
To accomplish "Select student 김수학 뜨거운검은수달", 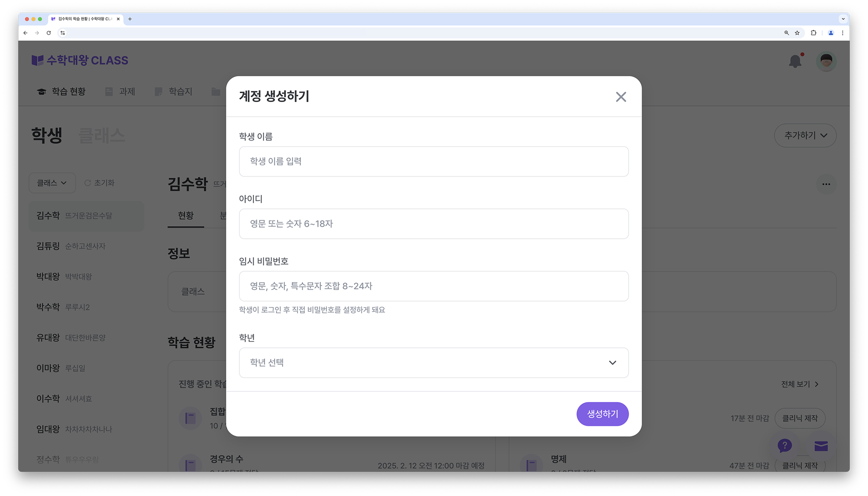I will (x=86, y=216).
